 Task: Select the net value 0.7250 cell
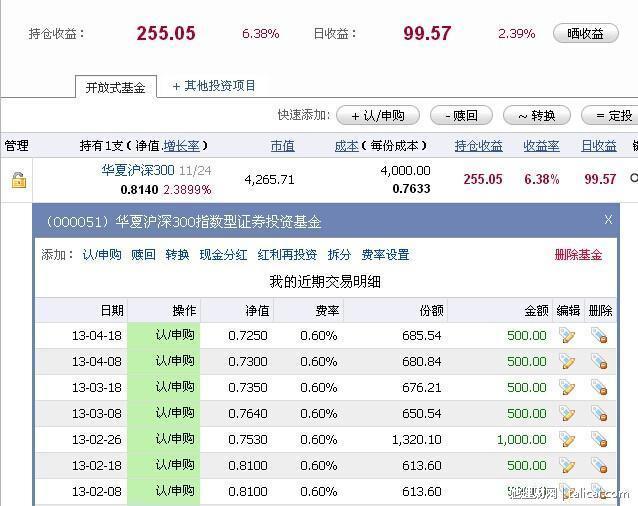pyautogui.click(x=248, y=336)
